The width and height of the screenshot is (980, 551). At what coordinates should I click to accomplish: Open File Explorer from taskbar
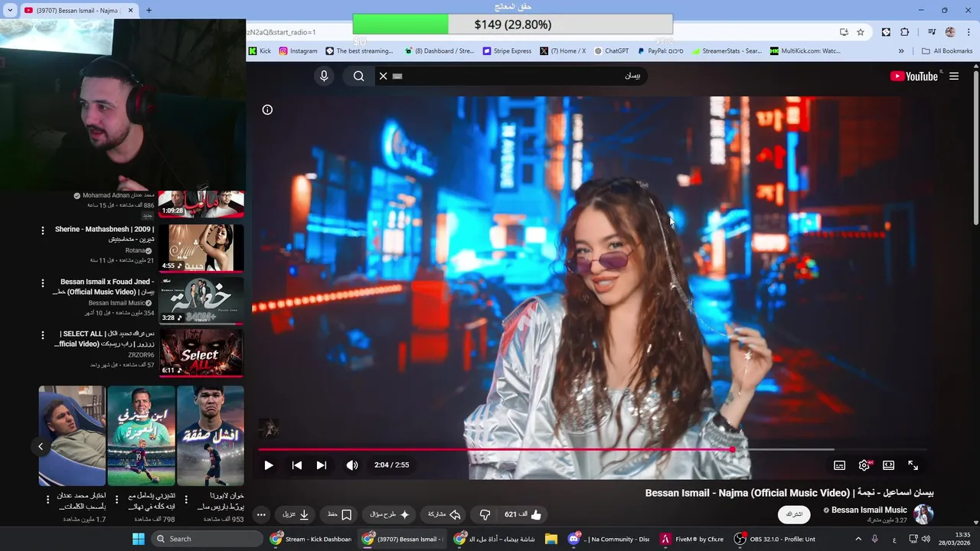coord(551,539)
